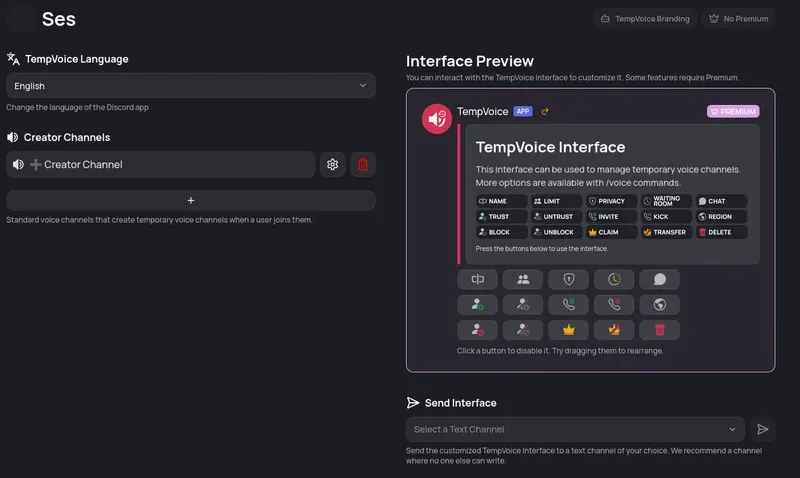This screenshot has width=800, height=478.
Task: Click the PRIVACY label in embed
Action: 611,201
